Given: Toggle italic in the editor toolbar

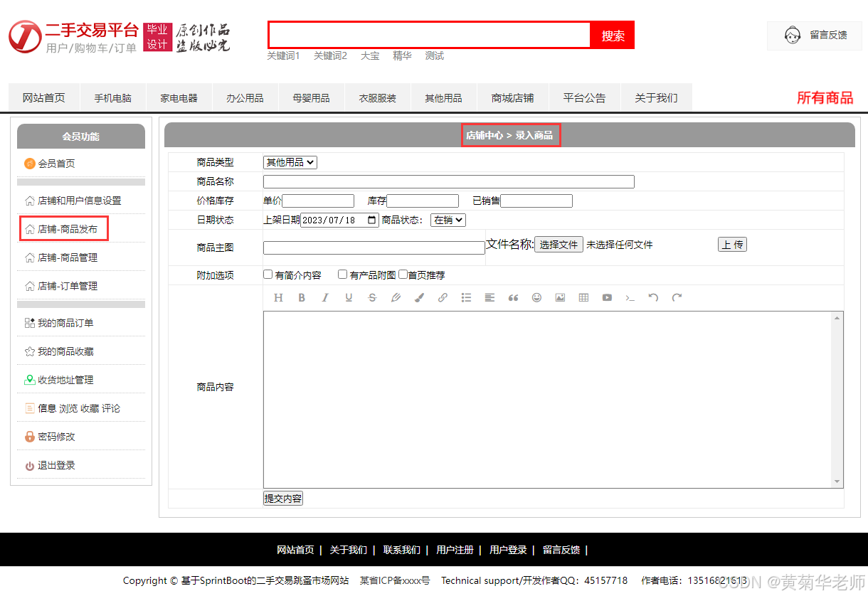Looking at the screenshot, I should pyautogui.click(x=325, y=298).
